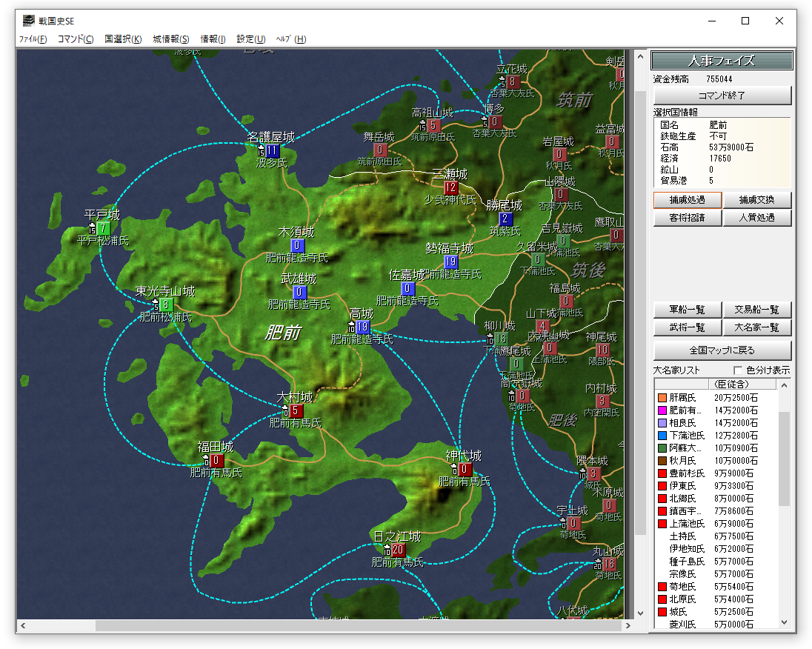Screen dimensions: 812x649
Task: Open the コマンド(C) menu
Action: coord(76,39)
